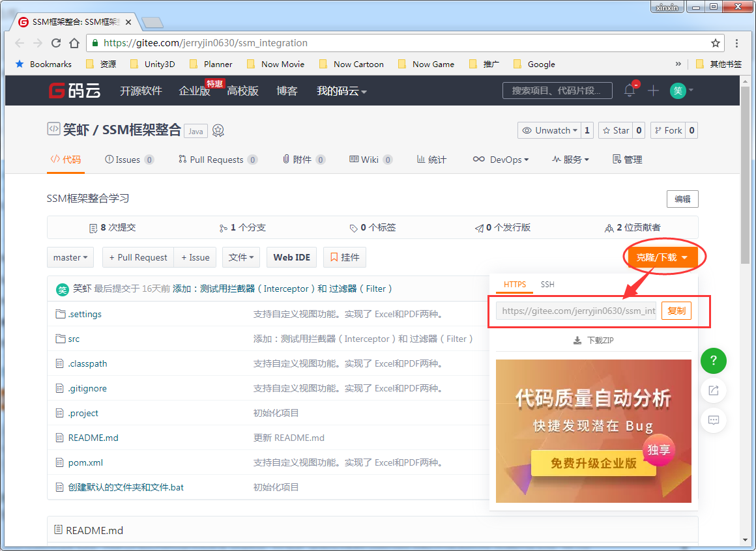
Task: Click the 代码质量自动分析 ad banner
Action: tap(594, 431)
